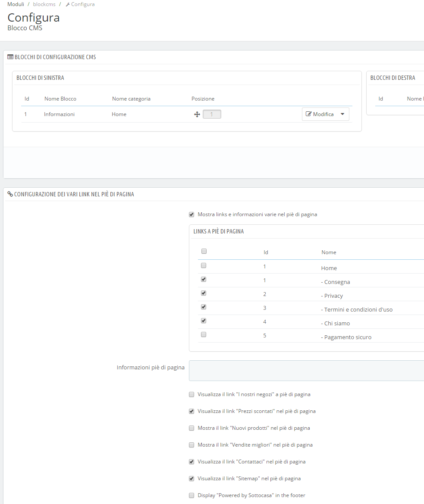The image size is (424, 504).
Task: Click the Posizione column header
Action: pos(203,99)
